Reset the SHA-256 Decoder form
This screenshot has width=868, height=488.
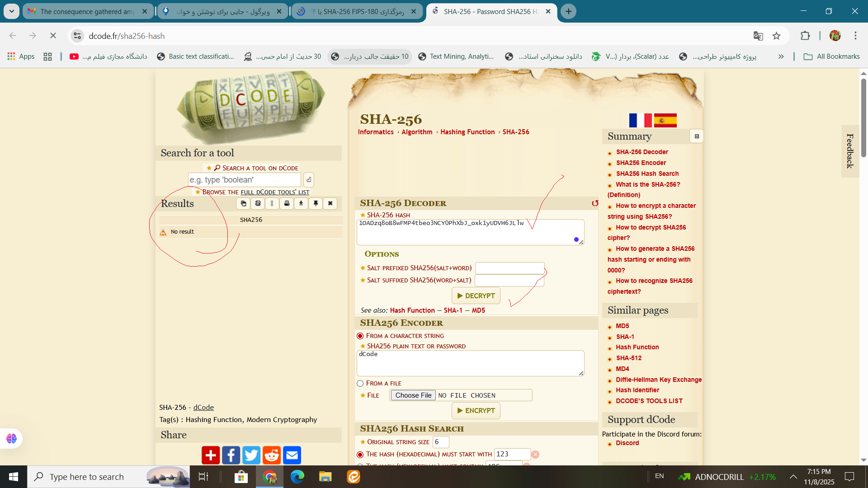click(x=595, y=203)
